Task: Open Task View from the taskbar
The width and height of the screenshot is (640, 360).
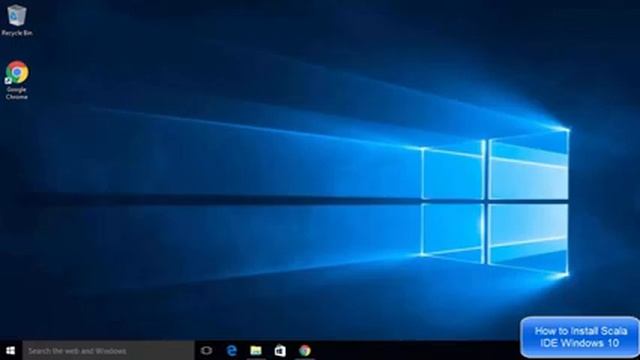Action: point(207,351)
